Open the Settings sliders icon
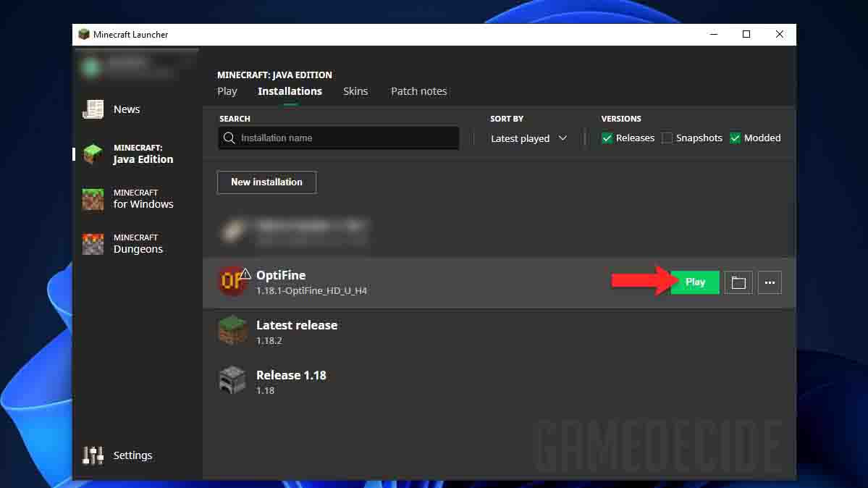The height and width of the screenshot is (488, 868). click(93, 455)
